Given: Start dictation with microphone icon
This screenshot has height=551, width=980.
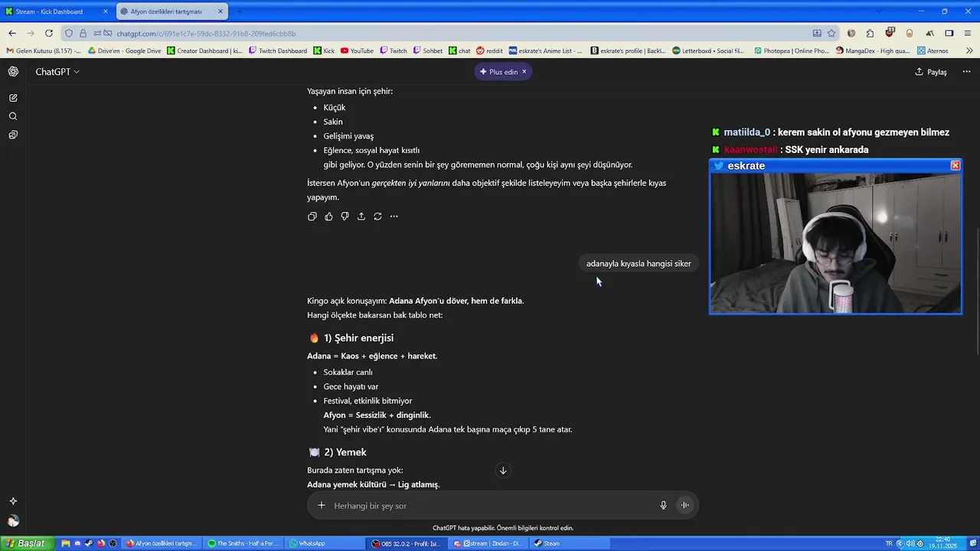Looking at the screenshot, I should tap(663, 505).
